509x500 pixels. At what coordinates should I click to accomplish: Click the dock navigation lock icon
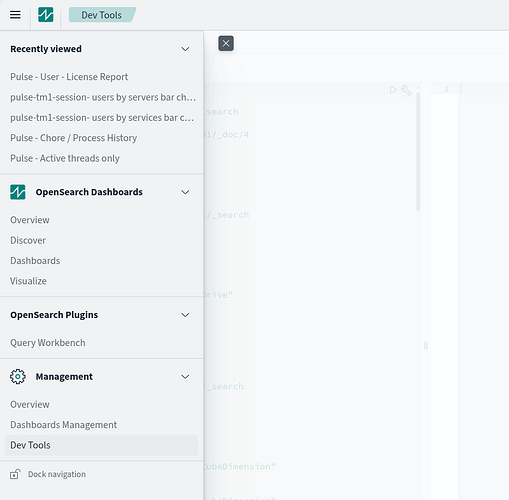(15, 474)
